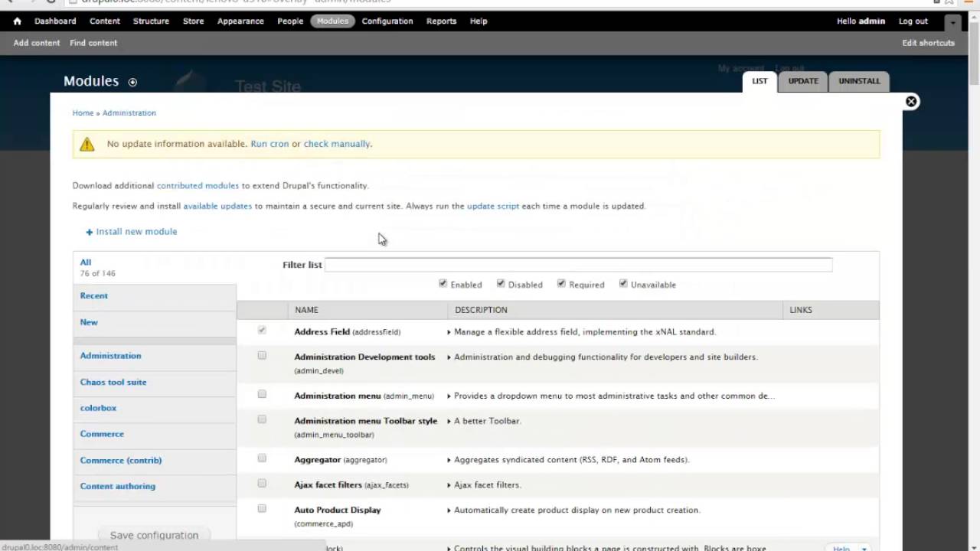
Task: Click the plus icon before Install new module
Action: click(89, 232)
